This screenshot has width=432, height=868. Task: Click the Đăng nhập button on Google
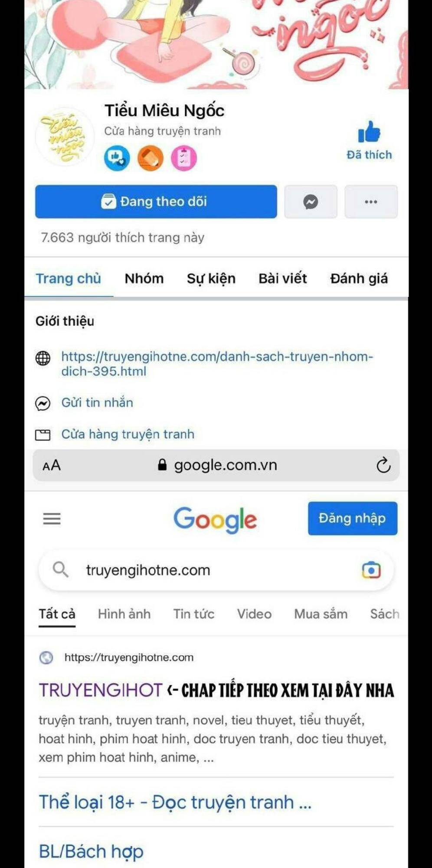[x=353, y=519]
